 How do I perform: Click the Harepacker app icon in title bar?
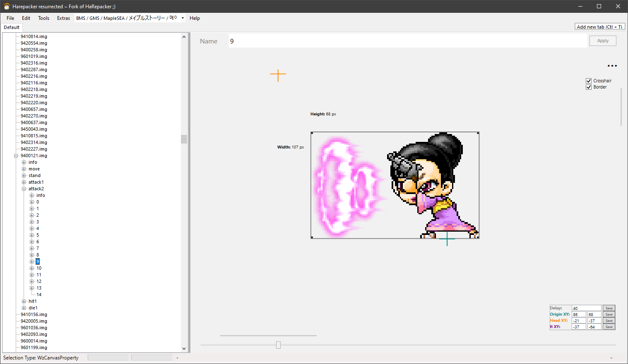point(7,7)
